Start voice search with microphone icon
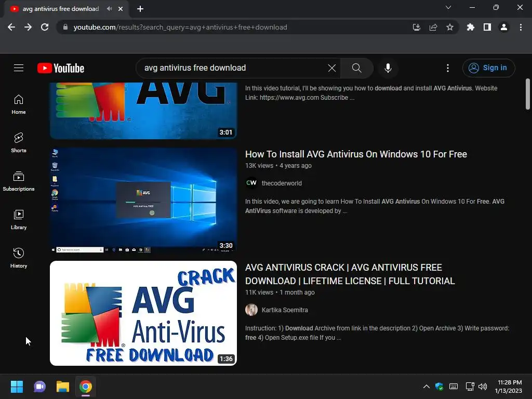The height and width of the screenshot is (399, 532). point(388,68)
